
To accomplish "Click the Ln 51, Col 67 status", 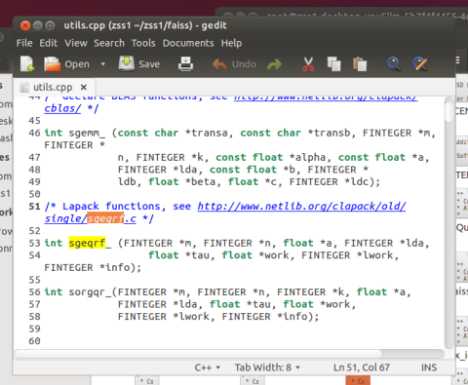I will [x=361, y=367].
